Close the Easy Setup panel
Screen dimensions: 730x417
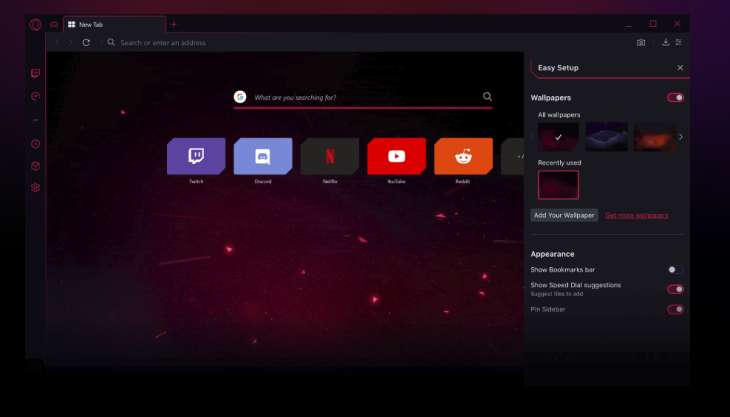680,68
